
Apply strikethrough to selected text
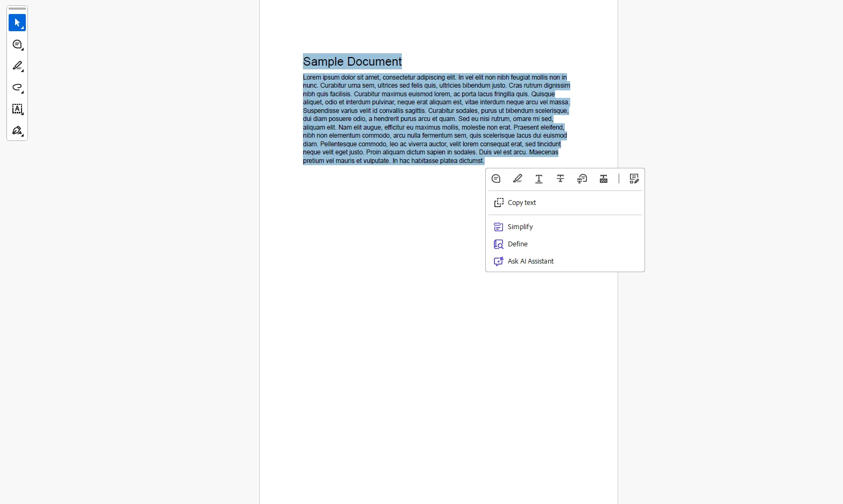point(560,179)
